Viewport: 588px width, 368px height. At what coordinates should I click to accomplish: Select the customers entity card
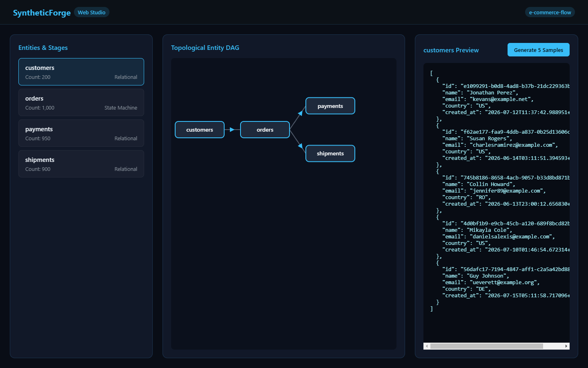pos(81,72)
